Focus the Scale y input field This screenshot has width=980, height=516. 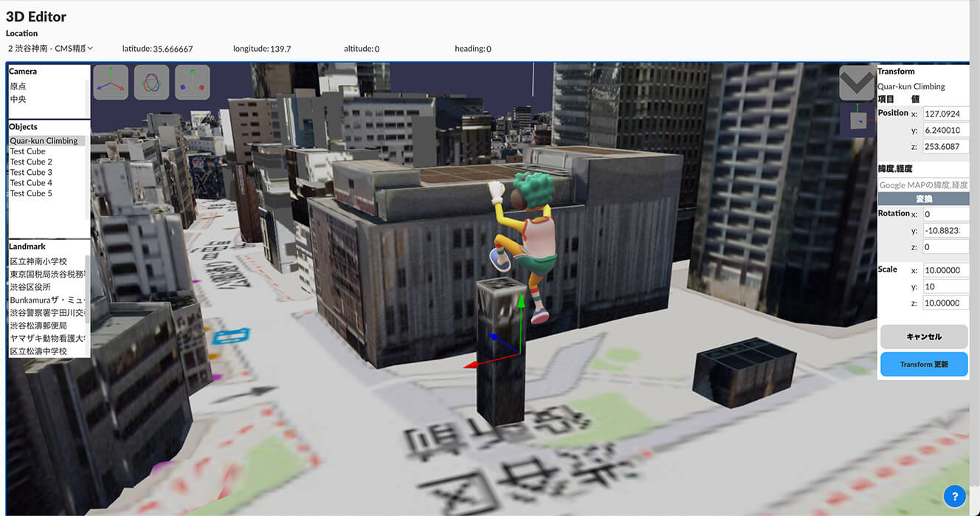tap(946, 286)
